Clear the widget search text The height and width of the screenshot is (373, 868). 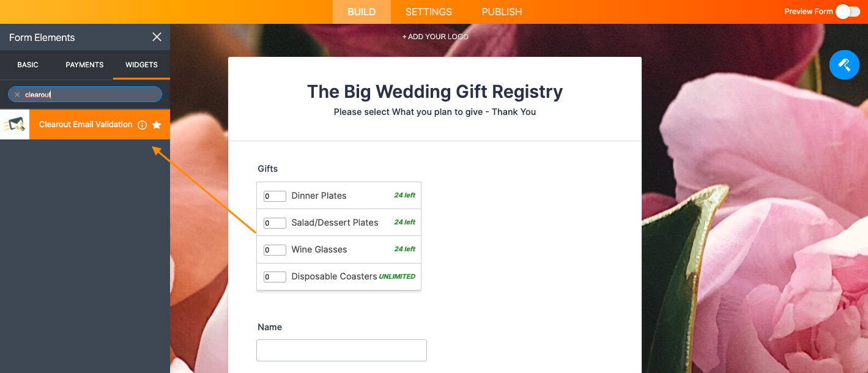pos(17,95)
